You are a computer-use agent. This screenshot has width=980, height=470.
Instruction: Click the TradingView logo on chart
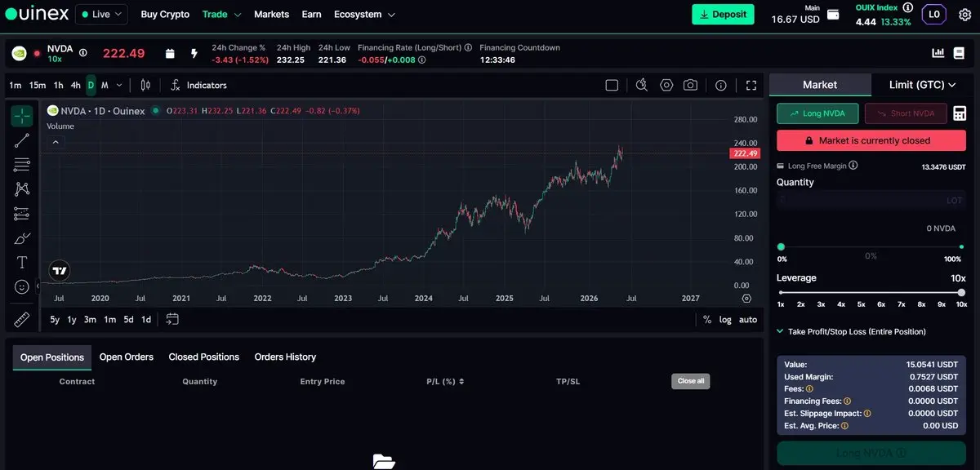(60, 271)
